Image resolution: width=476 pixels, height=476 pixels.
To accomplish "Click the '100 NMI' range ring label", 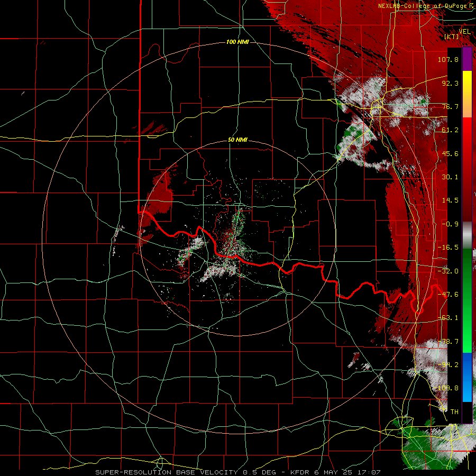I will [237, 42].
